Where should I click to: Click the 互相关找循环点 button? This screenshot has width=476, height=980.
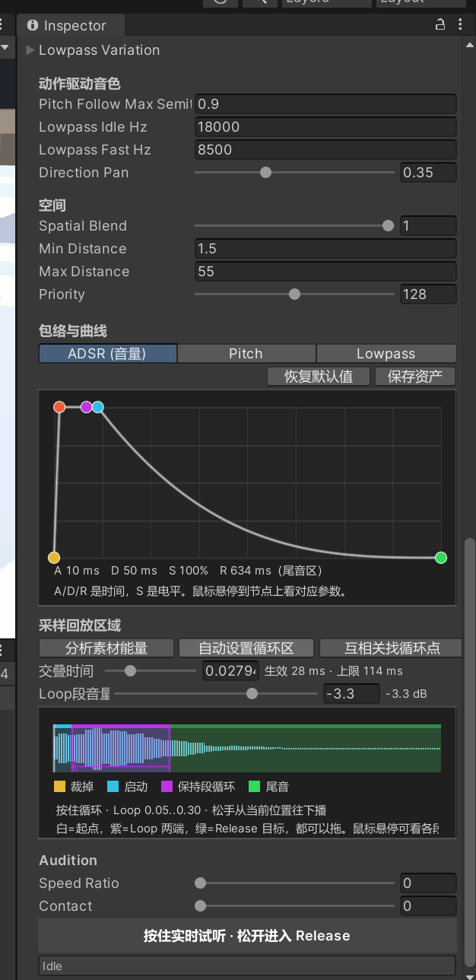point(391,648)
